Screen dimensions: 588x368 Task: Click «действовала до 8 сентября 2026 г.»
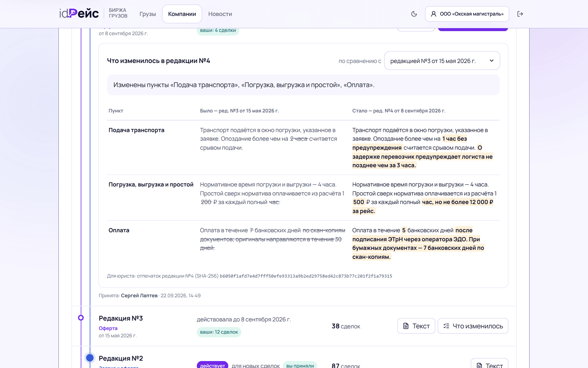pos(244,319)
